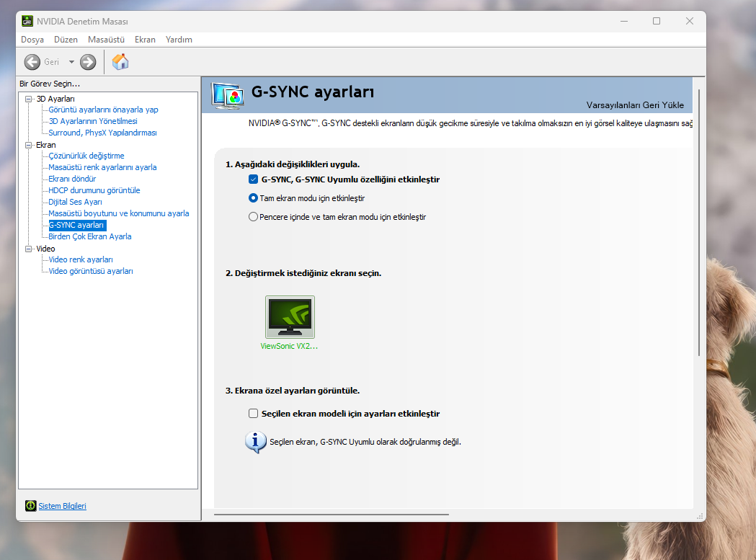Viewport: 756px width, 560px height.
Task: Select Tam ekran modu için etkinleştir radio
Action: tap(253, 198)
